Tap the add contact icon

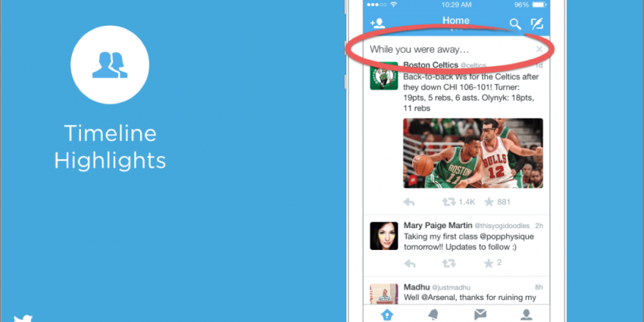click(x=377, y=23)
